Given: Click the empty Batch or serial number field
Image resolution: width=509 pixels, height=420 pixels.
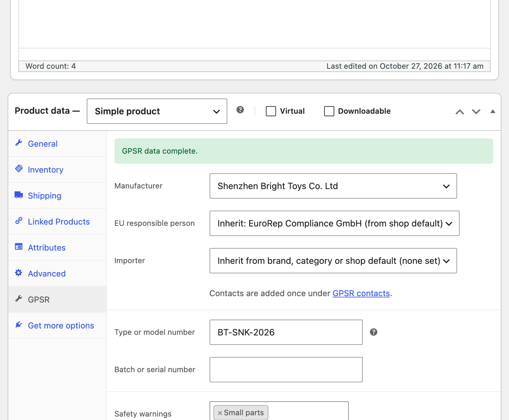Looking at the screenshot, I should [x=286, y=370].
